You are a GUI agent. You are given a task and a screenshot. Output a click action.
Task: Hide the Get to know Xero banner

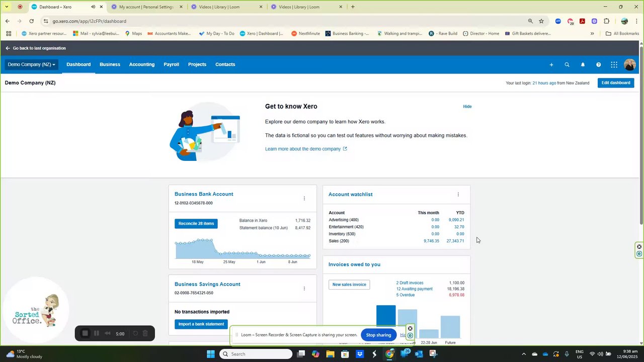pos(467,107)
